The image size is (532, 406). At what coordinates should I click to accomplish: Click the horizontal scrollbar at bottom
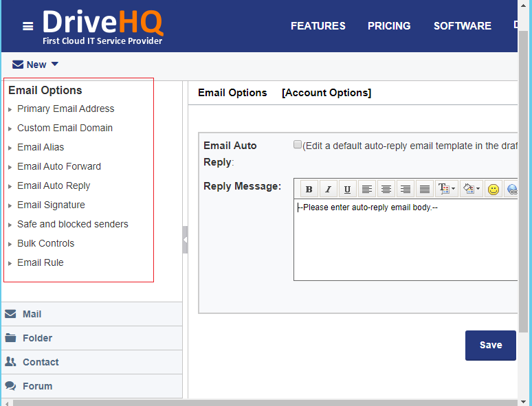coord(265,403)
